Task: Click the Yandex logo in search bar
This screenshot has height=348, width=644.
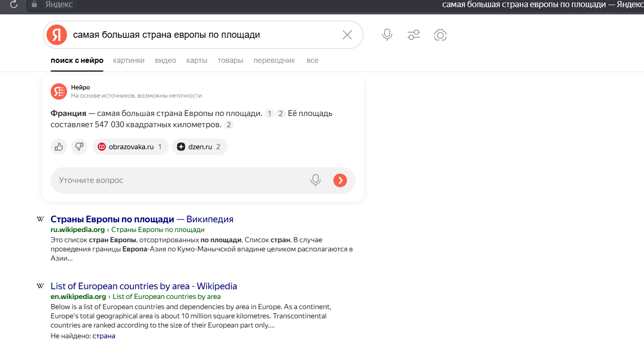Action: [x=57, y=35]
